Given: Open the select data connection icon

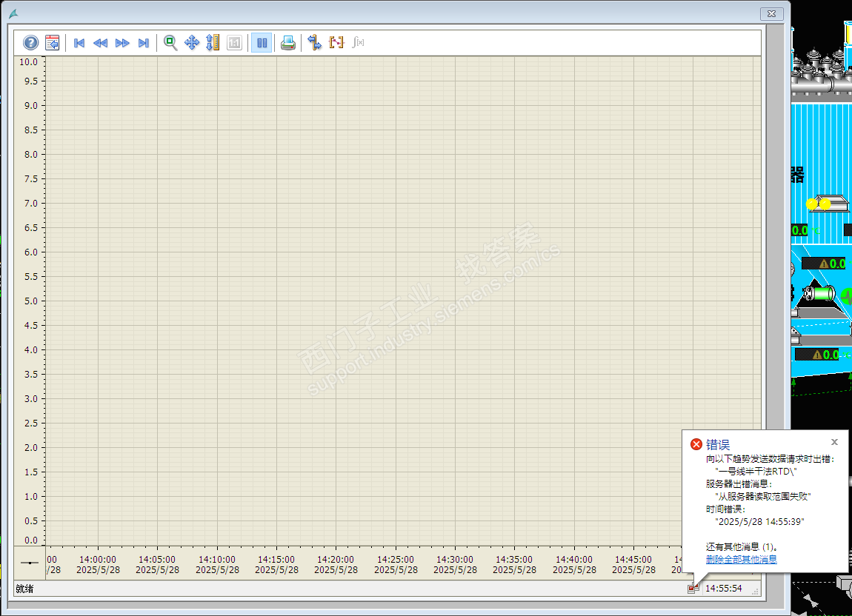Looking at the screenshot, I should coord(315,42).
